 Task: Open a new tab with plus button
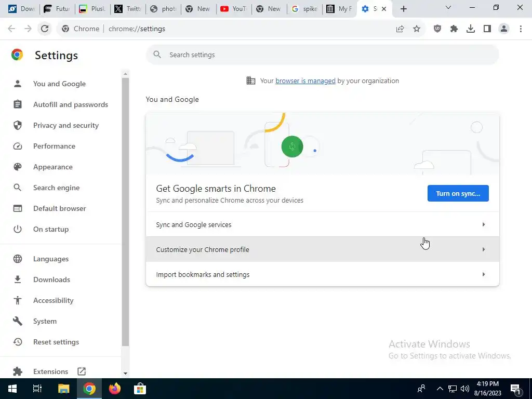point(403,9)
